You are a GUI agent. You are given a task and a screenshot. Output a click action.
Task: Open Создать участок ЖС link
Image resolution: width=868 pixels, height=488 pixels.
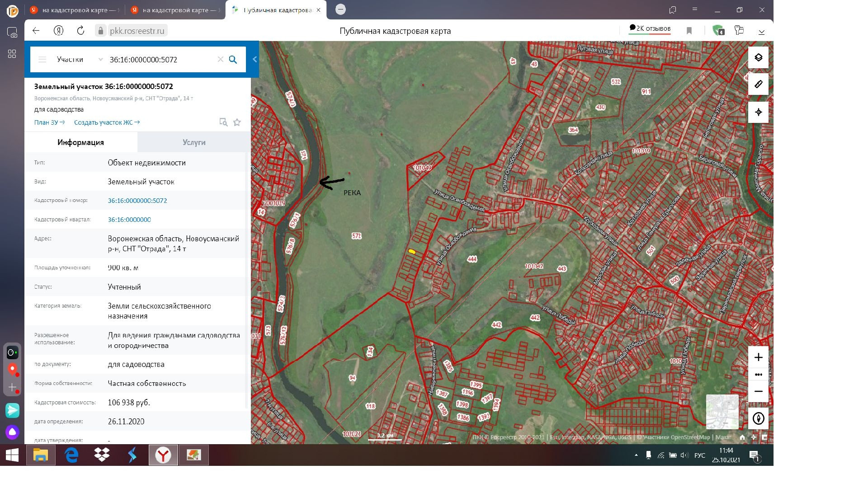point(107,122)
